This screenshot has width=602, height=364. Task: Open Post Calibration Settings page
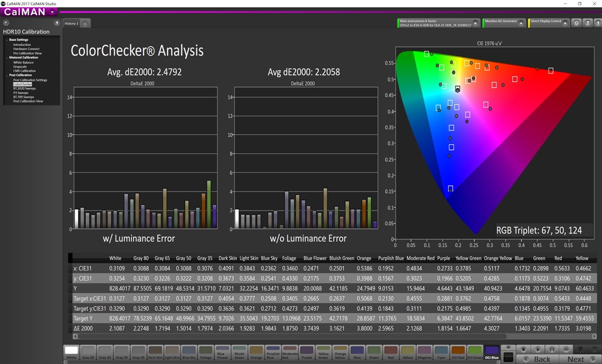pyautogui.click(x=30, y=80)
